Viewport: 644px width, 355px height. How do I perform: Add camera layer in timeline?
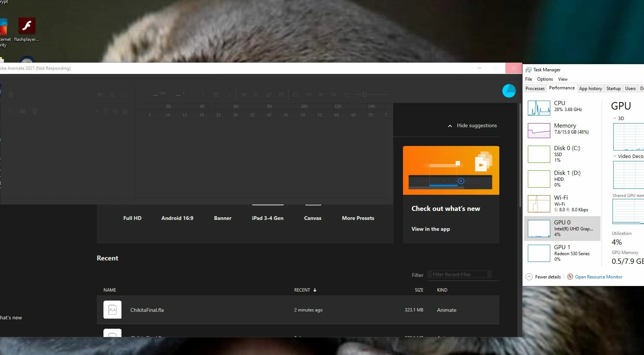click(100, 95)
